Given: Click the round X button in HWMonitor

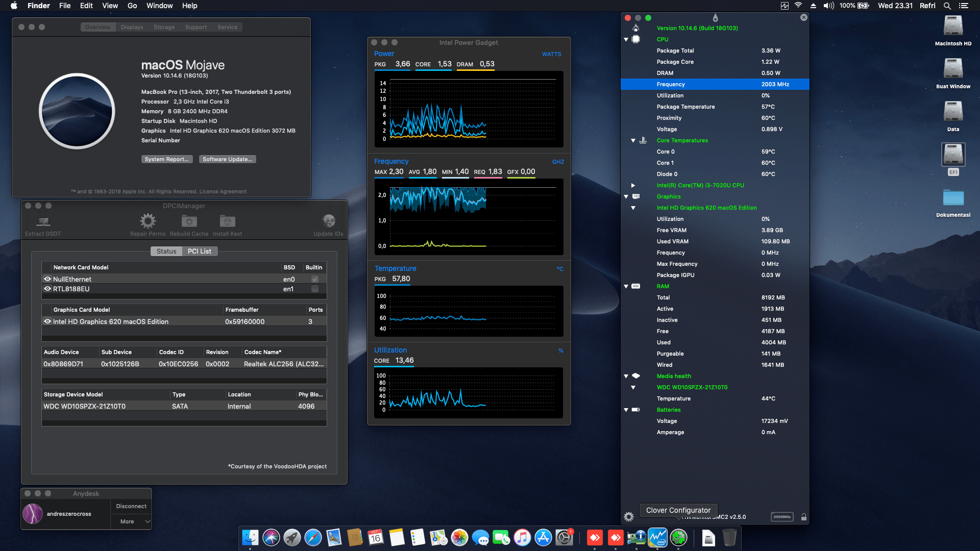Looking at the screenshot, I should (x=804, y=17).
